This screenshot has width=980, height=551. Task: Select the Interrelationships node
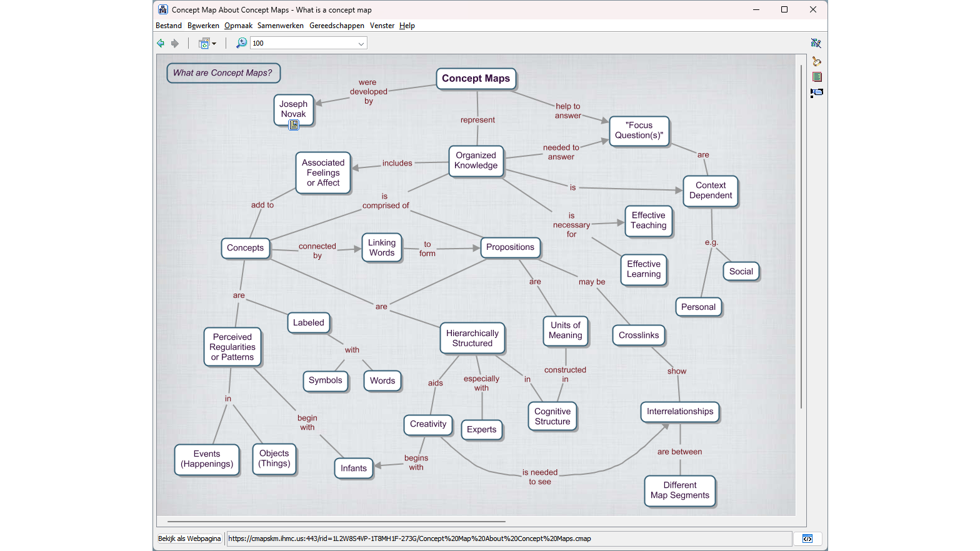[x=680, y=412]
